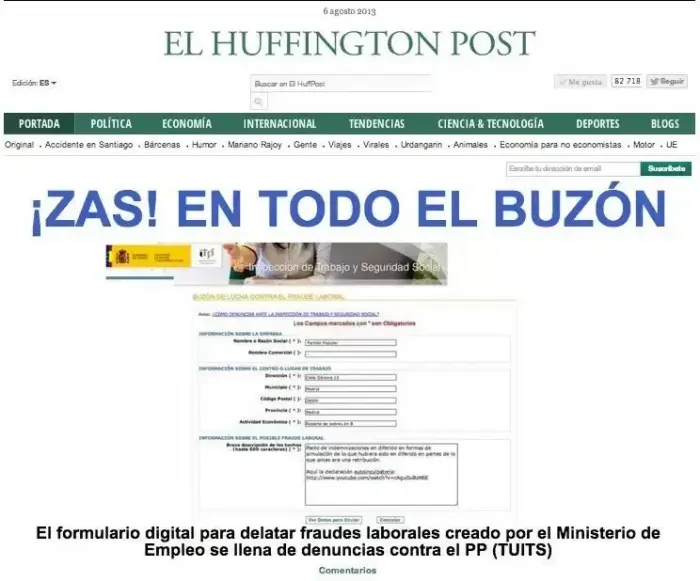Open the CIENCIA & TECNOLOGÍA section
This screenshot has height=581, width=700.
tap(491, 124)
